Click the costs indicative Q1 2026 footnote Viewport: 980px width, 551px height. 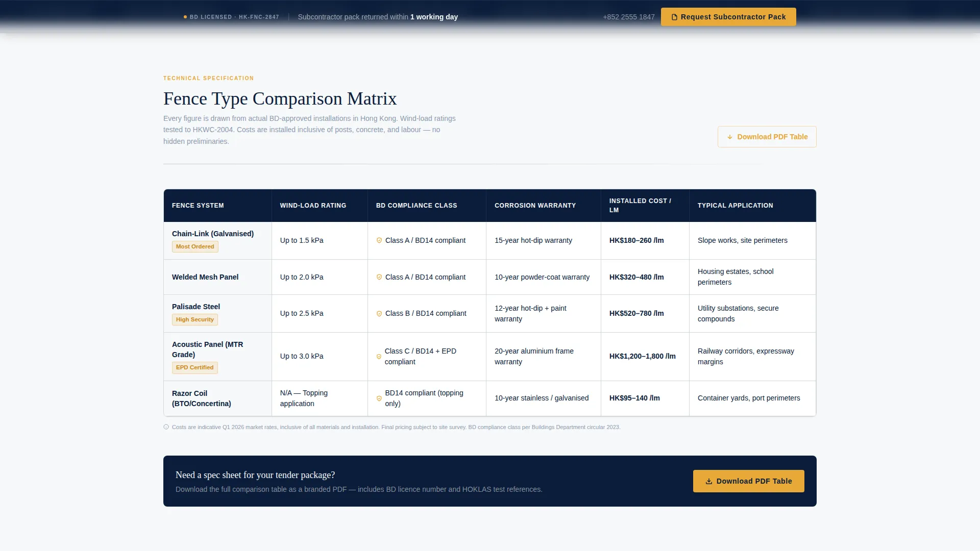coord(396,427)
